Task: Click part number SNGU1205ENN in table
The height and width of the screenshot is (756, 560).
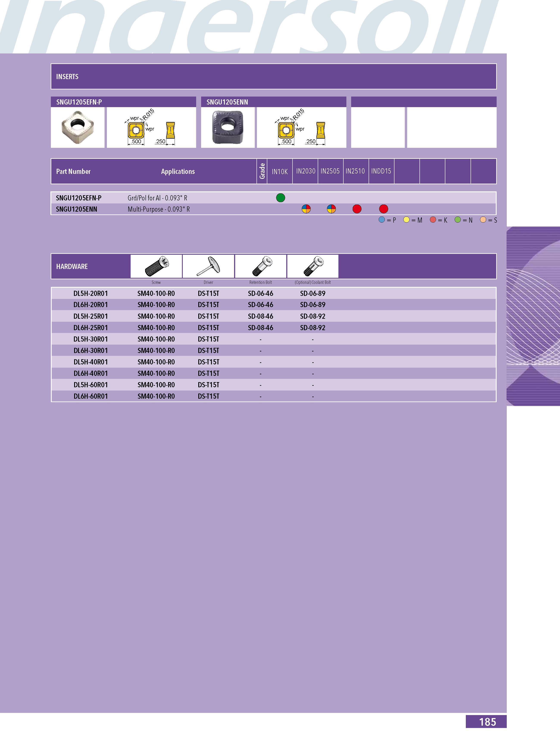Action: (76, 209)
